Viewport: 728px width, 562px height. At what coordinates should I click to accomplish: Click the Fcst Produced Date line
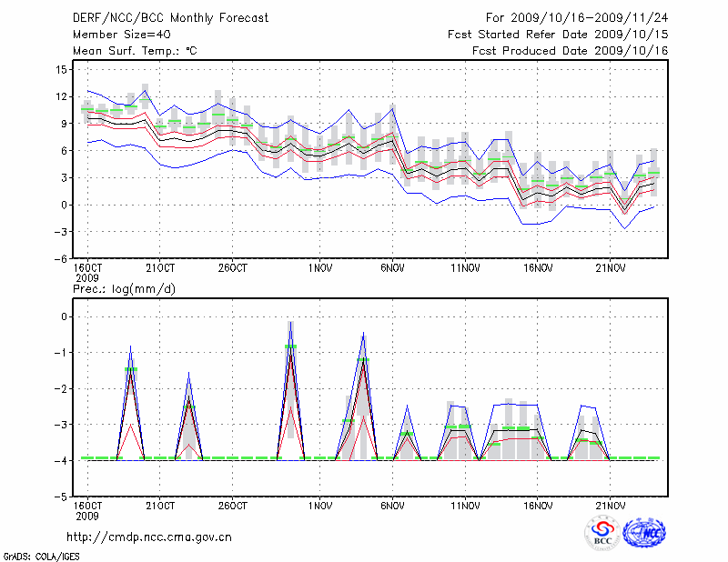571,50
